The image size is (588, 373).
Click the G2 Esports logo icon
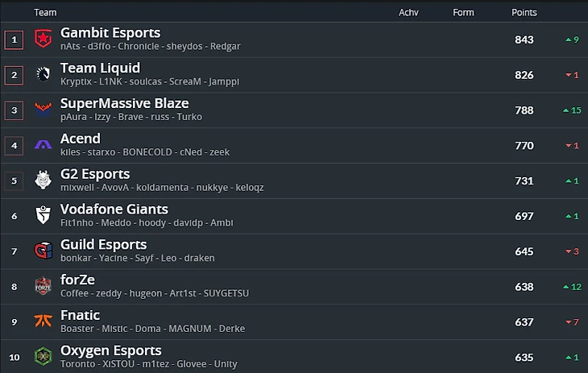click(x=43, y=181)
